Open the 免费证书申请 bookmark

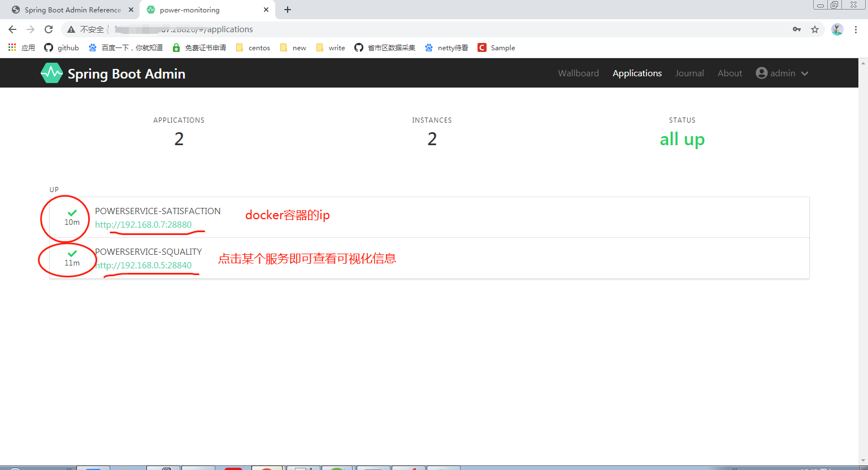point(199,47)
